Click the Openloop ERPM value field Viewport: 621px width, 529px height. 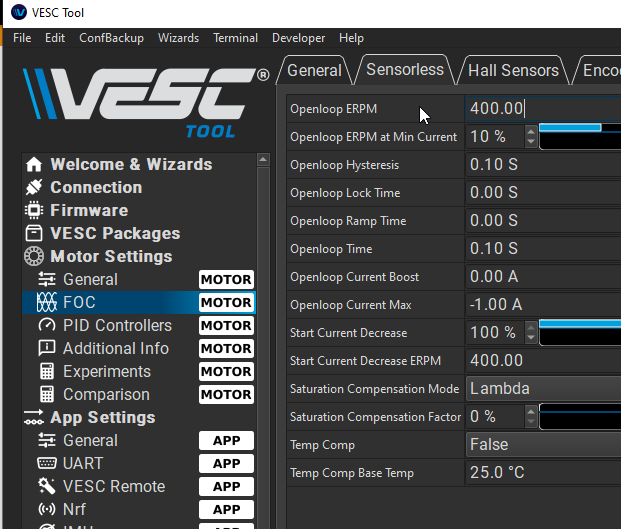click(542, 109)
